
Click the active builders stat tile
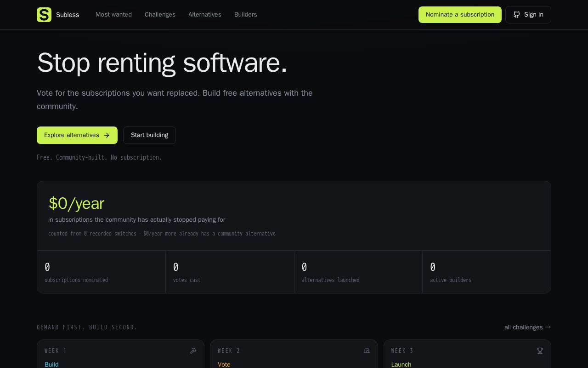click(x=486, y=272)
